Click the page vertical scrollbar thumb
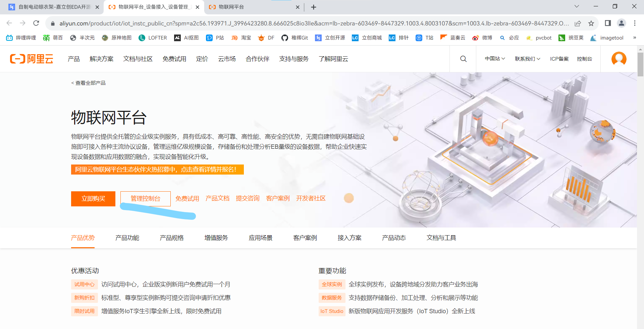Image resolution: width=644 pixels, height=329 pixels. point(640,64)
